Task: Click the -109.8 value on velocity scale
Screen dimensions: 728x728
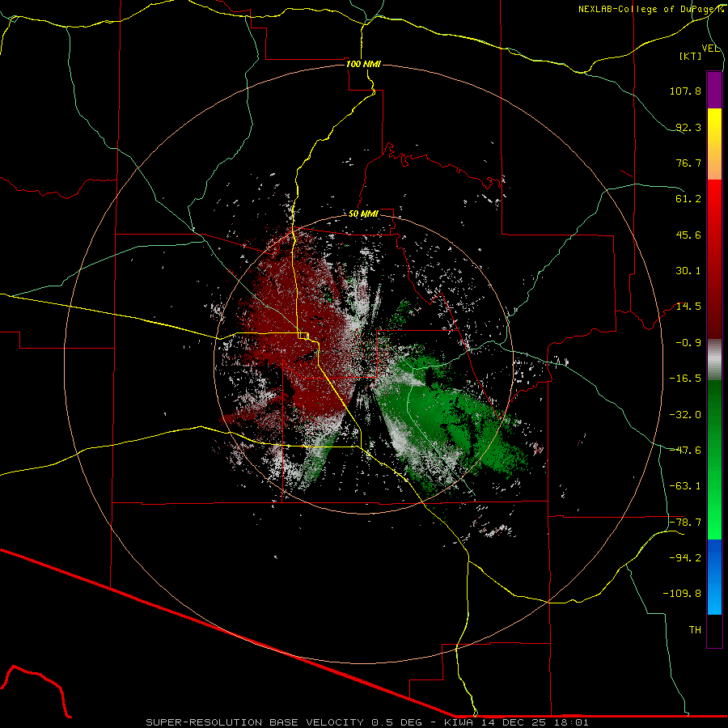Action: tap(682, 594)
